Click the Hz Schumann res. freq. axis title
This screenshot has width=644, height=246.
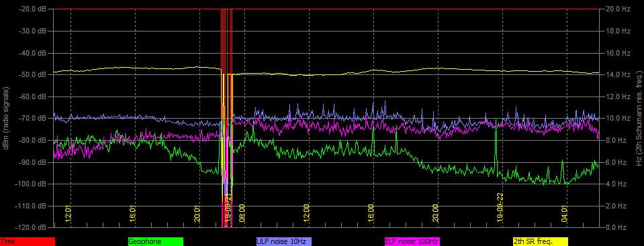pos(639,118)
